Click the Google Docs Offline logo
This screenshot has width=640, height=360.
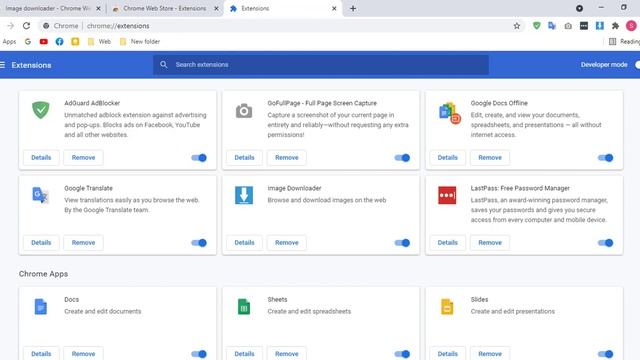tap(449, 113)
